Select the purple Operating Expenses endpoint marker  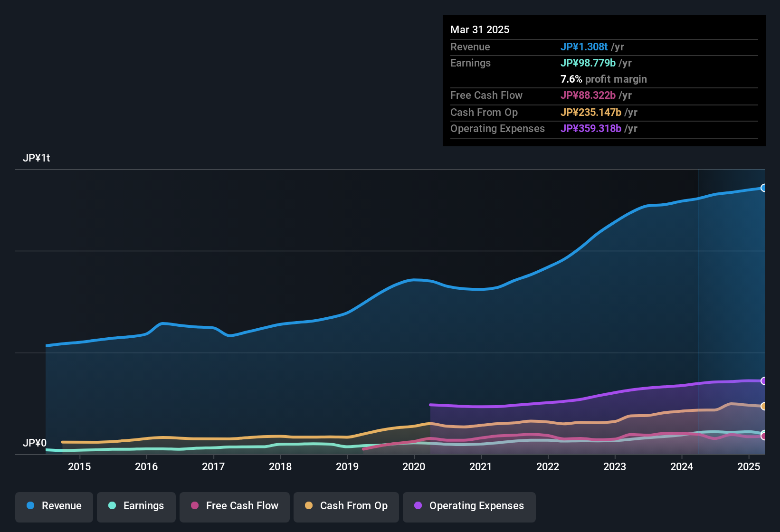click(763, 381)
